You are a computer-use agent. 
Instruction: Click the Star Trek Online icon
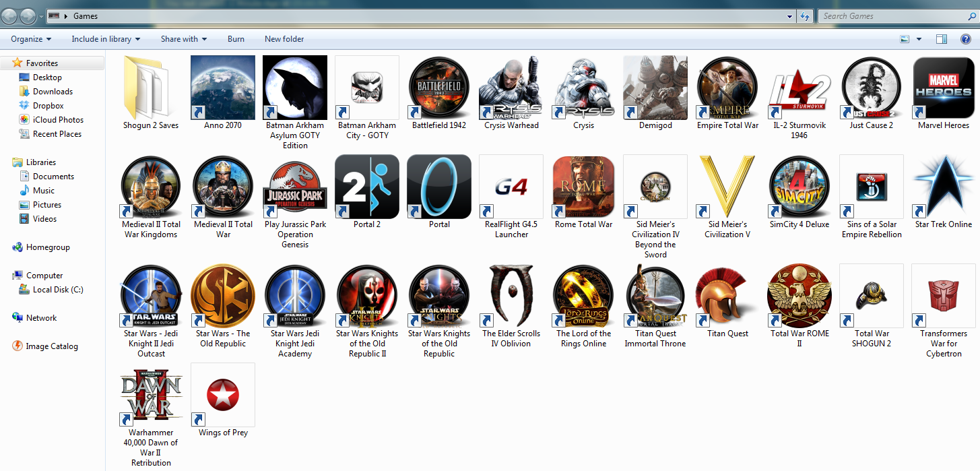pyautogui.click(x=944, y=187)
